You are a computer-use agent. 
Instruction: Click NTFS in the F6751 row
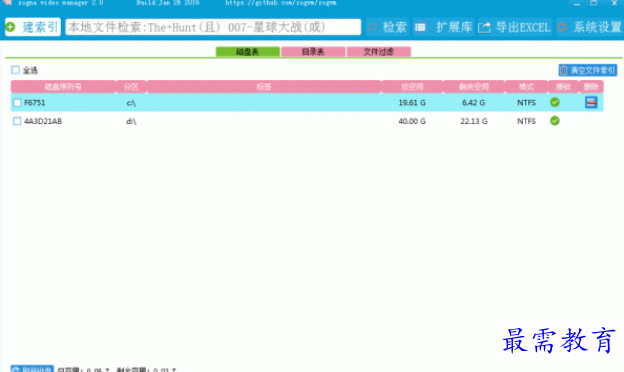[x=526, y=103]
